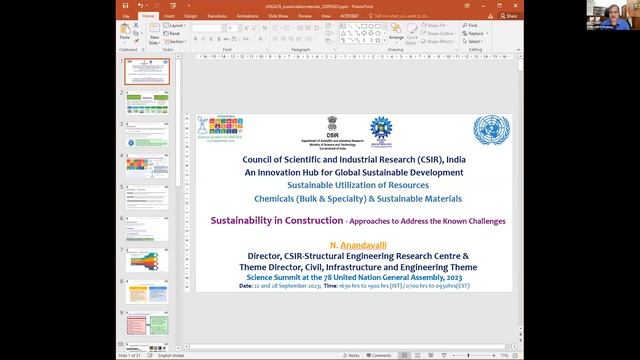The width and height of the screenshot is (640, 360).
Task: Switch to Slide Sorter view
Action: 418,356
